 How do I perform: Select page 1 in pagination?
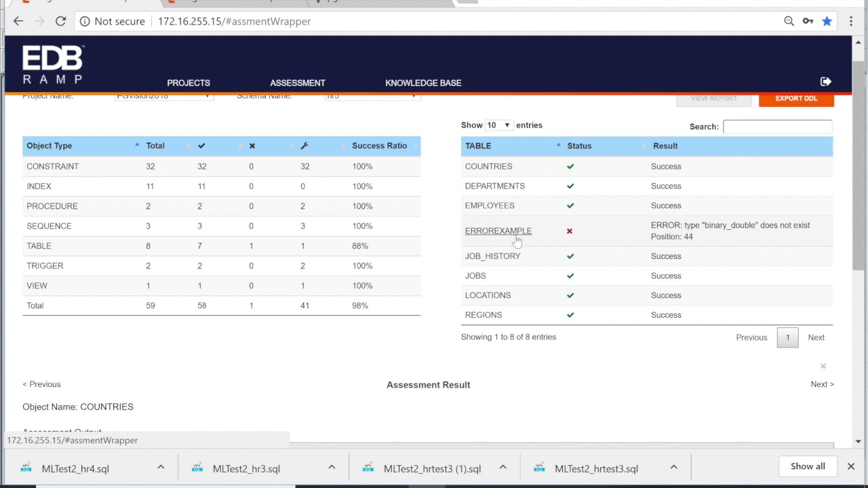(x=787, y=338)
